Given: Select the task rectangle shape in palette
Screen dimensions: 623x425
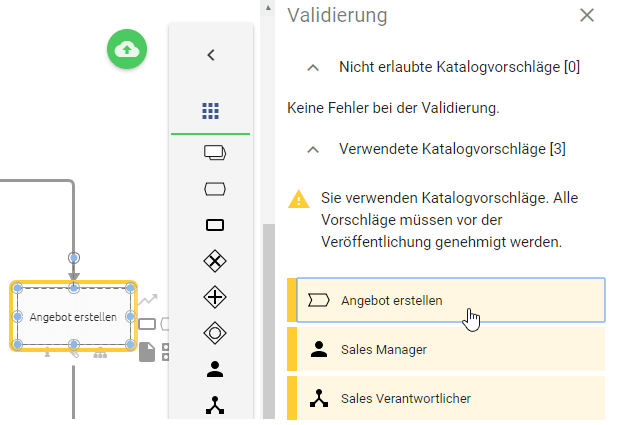Looking at the screenshot, I should coord(215,225).
